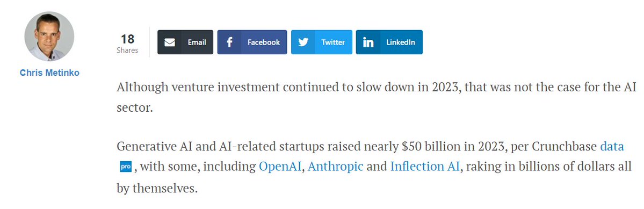Click the Facebook 'f' logo icon
This screenshot has width=644, height=209.
click(229, 42)
